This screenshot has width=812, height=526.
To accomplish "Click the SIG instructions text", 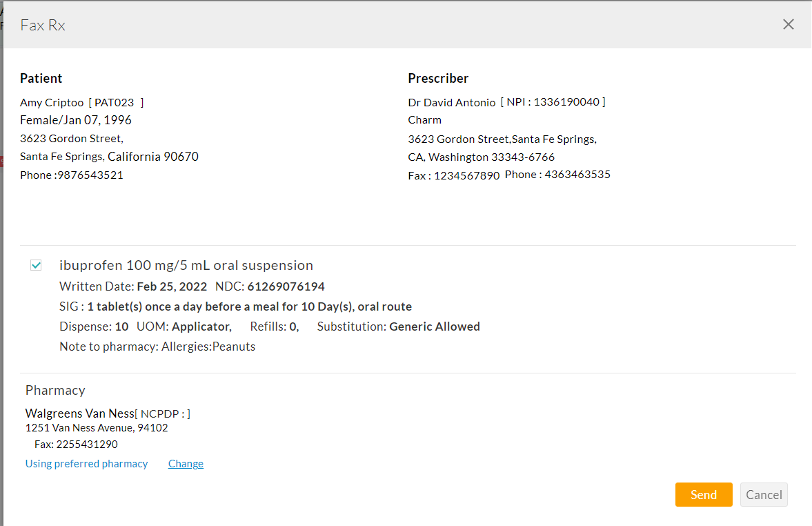I will (248, 306).
